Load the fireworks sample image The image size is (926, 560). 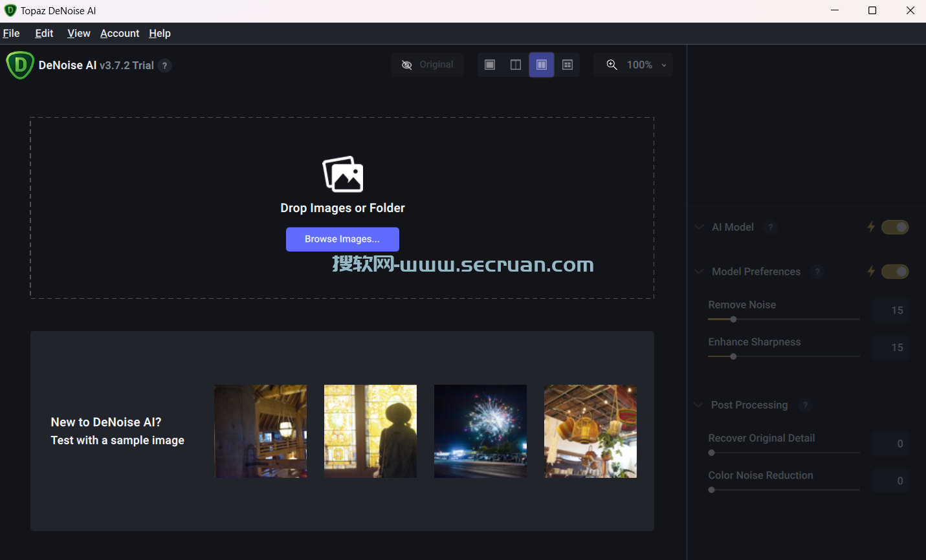pos(480,431)
